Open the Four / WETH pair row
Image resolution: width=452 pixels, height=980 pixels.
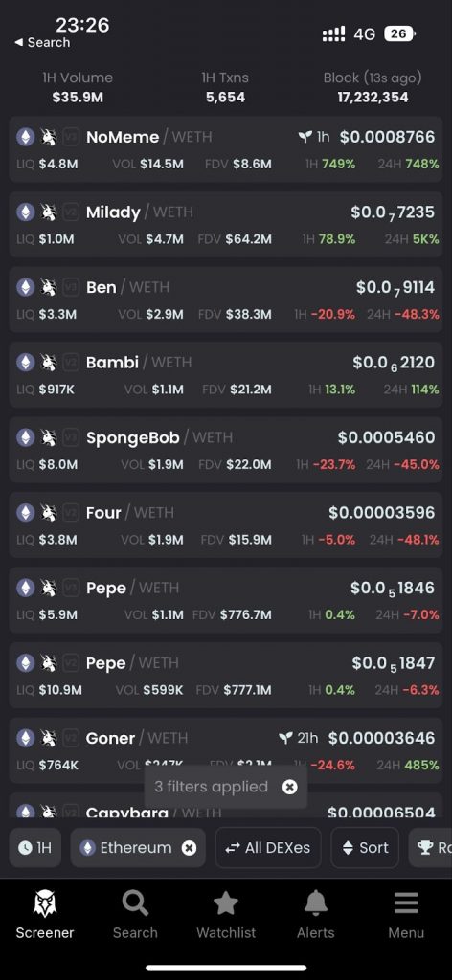point(226,524)
